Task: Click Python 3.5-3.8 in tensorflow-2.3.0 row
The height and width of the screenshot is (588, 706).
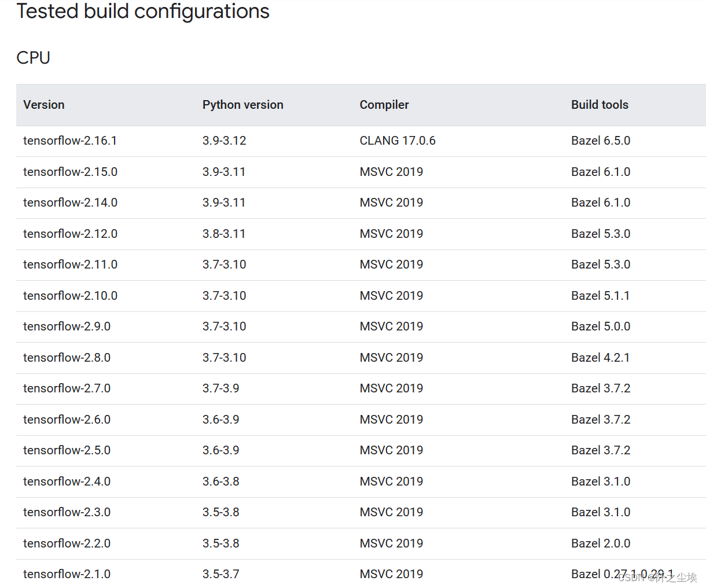Action: [221, 512]
